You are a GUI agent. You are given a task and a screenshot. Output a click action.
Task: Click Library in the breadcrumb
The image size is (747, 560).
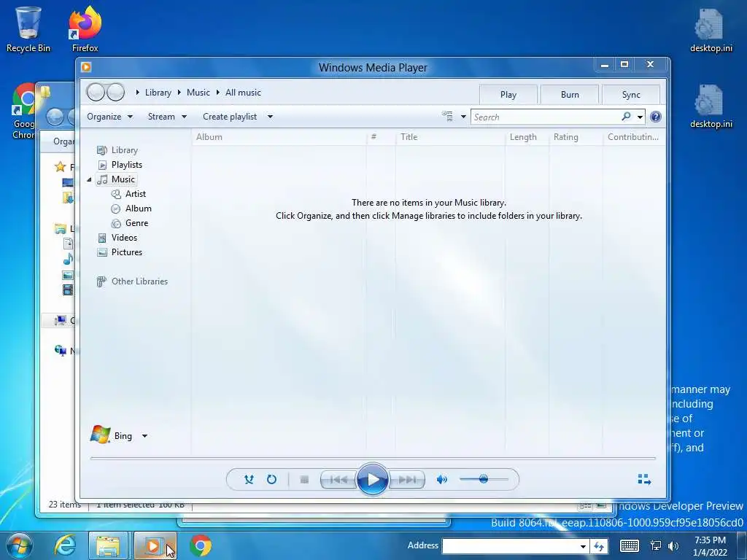click(x=158, y=93)
